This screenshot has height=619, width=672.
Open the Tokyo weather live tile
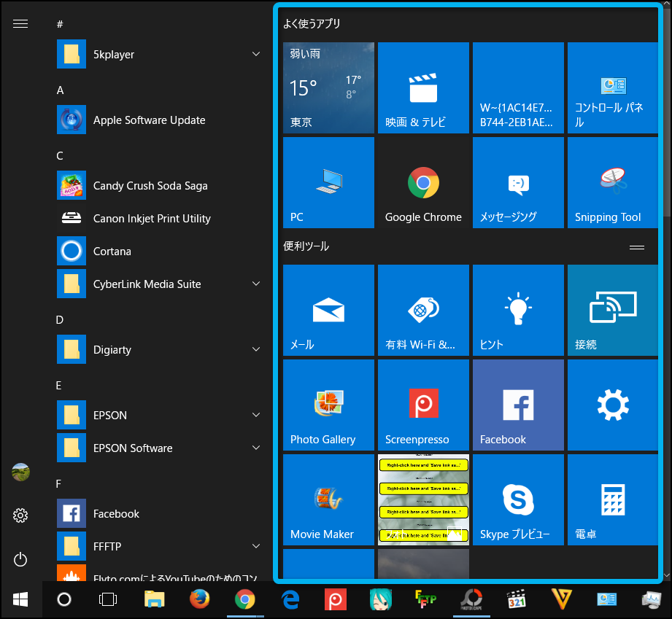[x=328, y=87]
